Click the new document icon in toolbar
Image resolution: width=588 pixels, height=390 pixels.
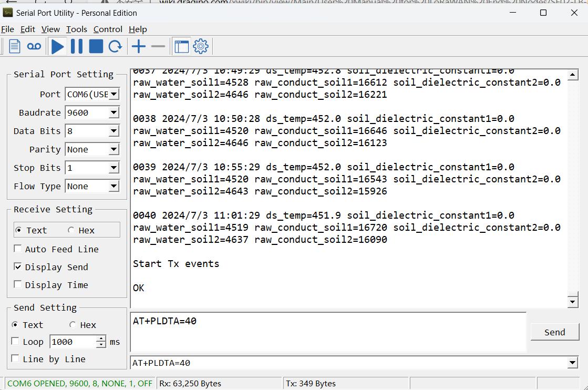pos(14,46)
